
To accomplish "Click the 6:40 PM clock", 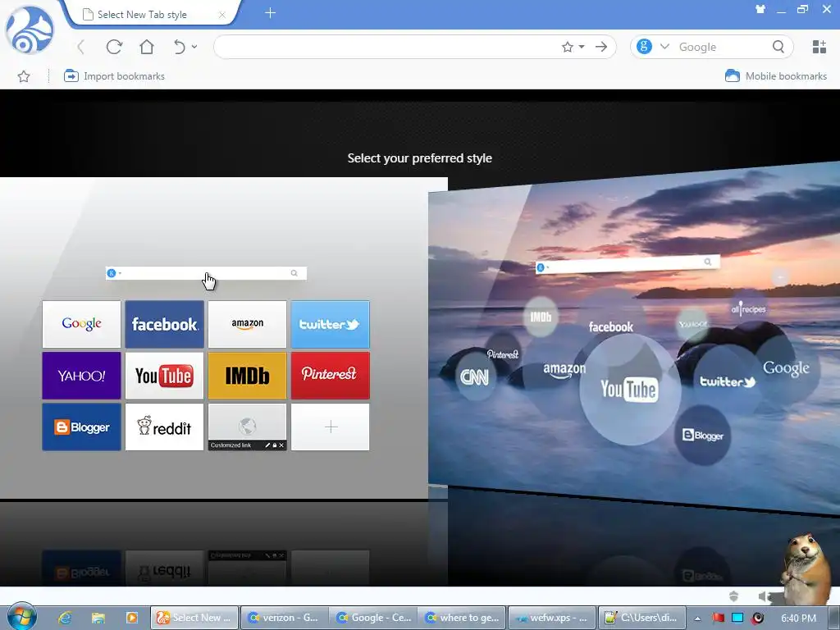I will (x=798, y=619).
